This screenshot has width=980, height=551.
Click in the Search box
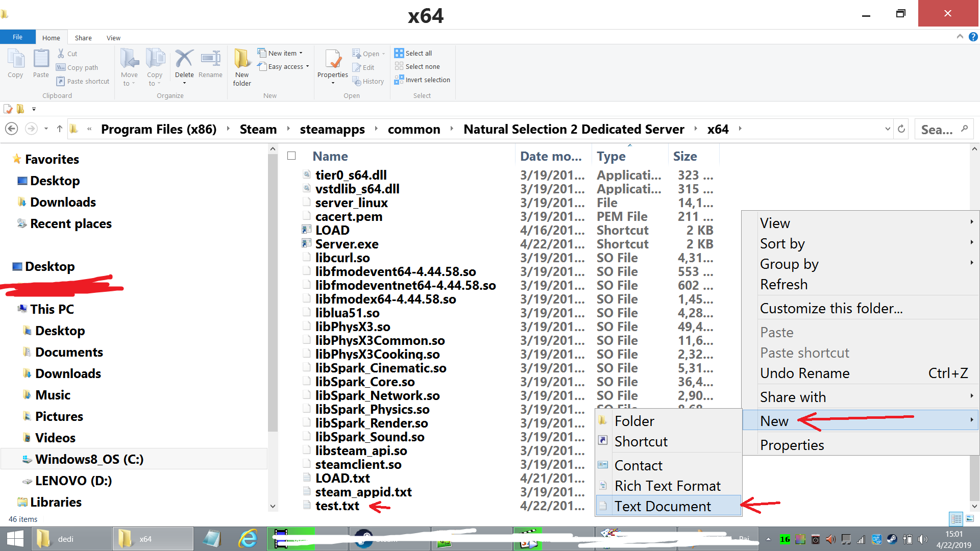(937, 130)
